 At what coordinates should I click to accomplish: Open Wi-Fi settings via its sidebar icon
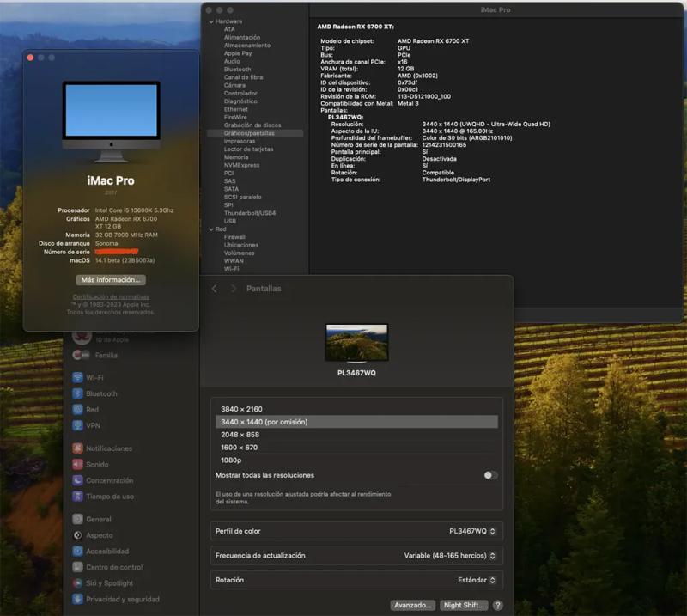(77, 377)
